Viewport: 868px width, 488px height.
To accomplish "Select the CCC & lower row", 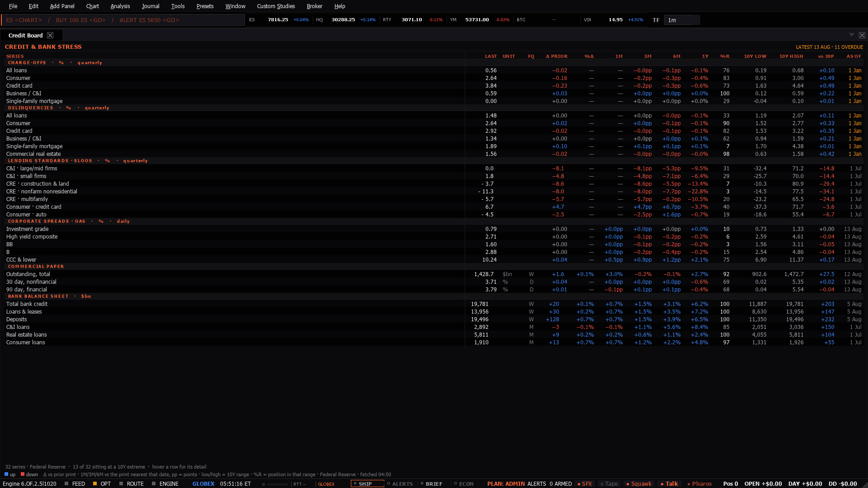I will coord(434,260).
